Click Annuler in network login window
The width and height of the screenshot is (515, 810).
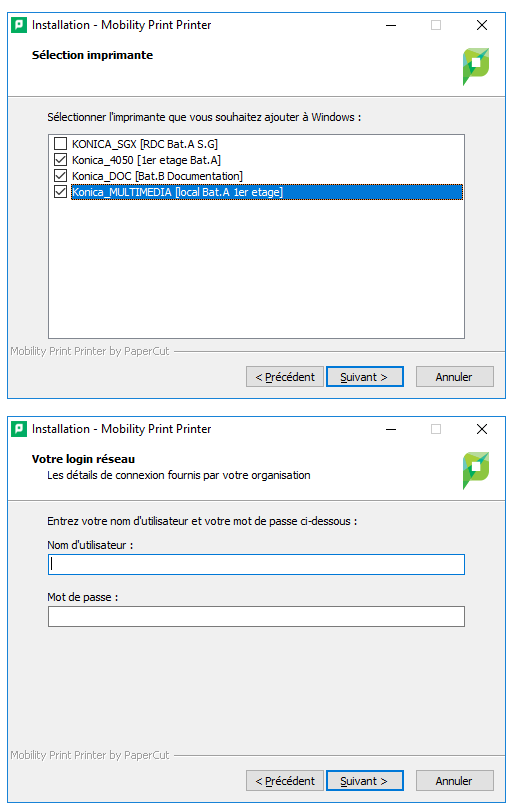pyautogui.click(x=455, y=781)
